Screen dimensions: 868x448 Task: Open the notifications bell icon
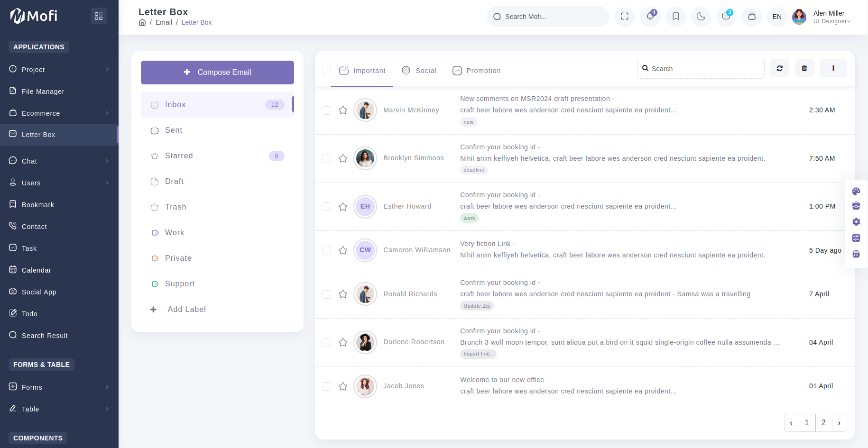[x=650, y=17]
